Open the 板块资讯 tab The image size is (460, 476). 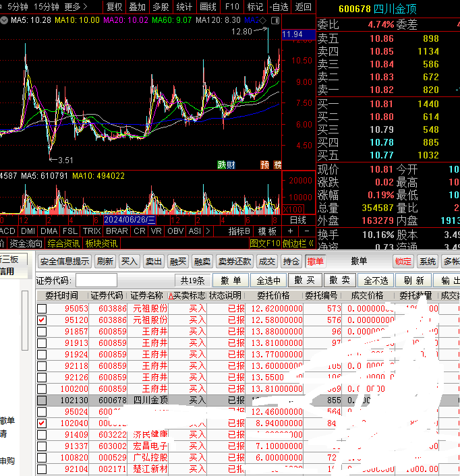click(x=101, y=243)
